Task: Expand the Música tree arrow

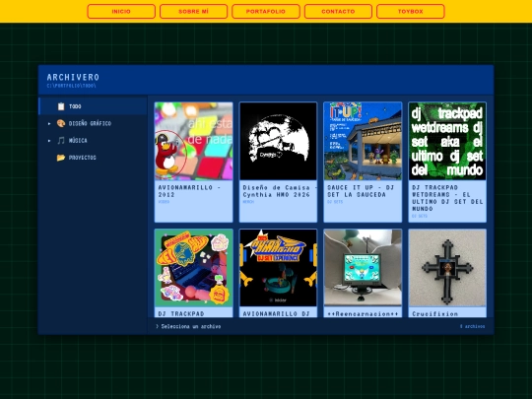Action: [49, 141]
